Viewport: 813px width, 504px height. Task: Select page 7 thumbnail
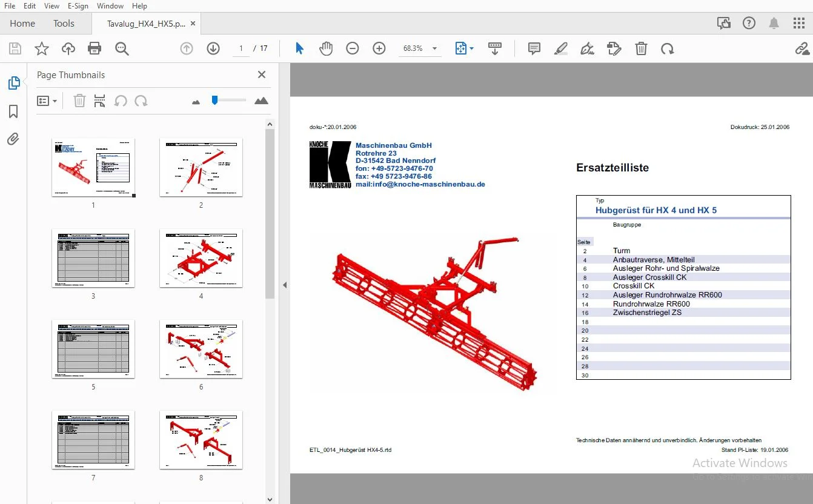pos(93,440)
